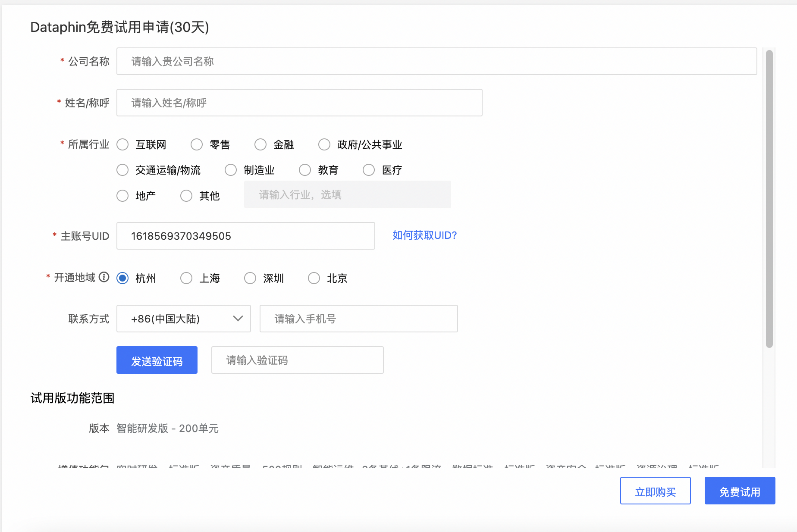Open the 如何获取UID? help link

pos(424,235)
